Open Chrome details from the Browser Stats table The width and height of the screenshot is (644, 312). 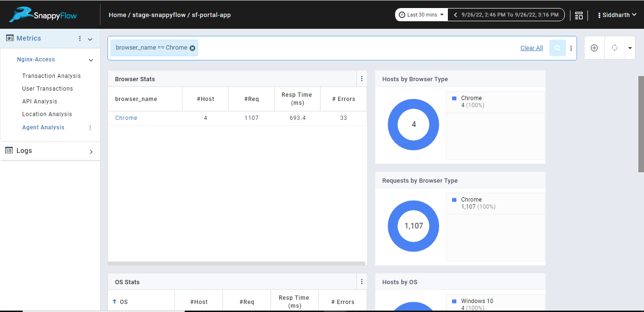[126, 118]
